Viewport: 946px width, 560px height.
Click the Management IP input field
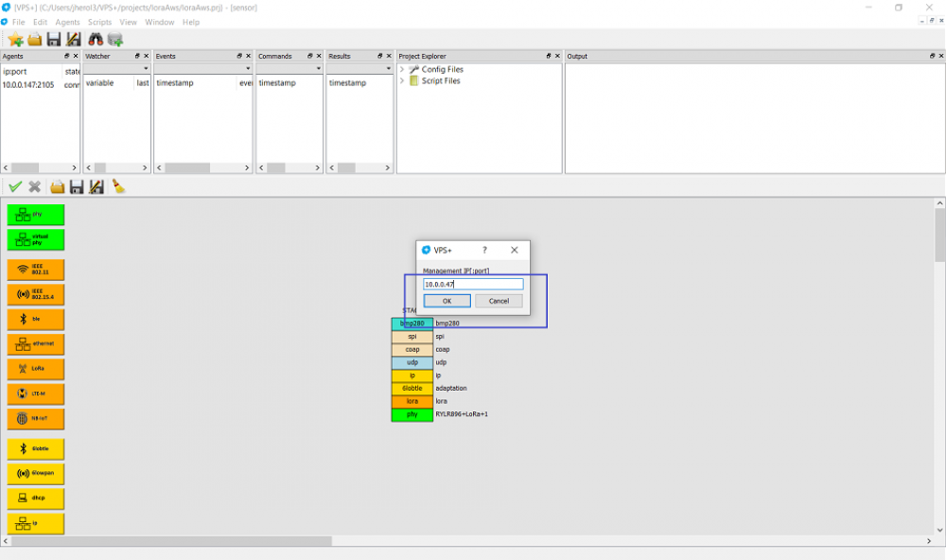[473, 284]
